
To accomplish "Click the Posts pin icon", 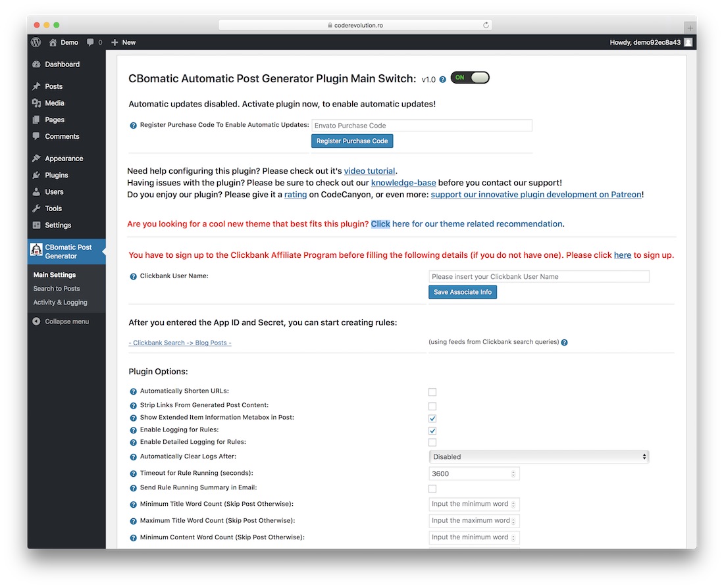I will [x=36, y=86].
